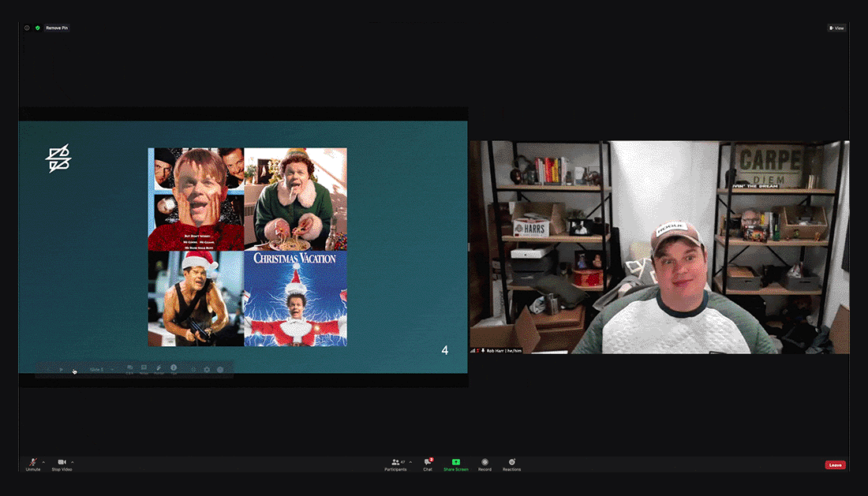The height and width of the screenshot is (496, 868).
Task: Click the green Share Screen button
Action: 455,464
